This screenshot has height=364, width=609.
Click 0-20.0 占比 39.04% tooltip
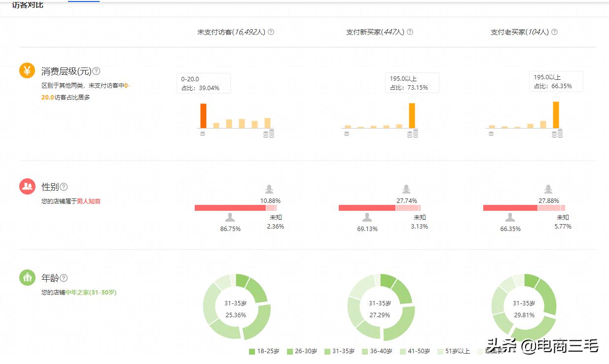pyautogui.click(x=204, y=83)
